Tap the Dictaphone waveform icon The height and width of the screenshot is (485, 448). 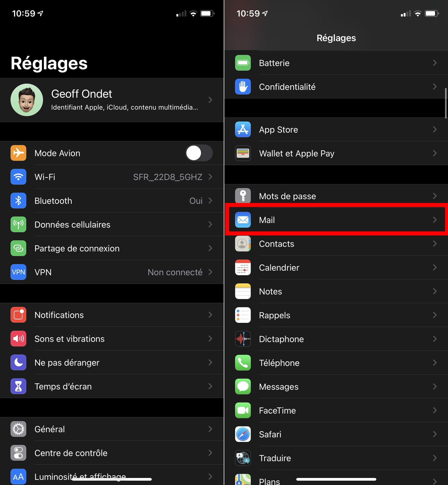tap(243, 339)
